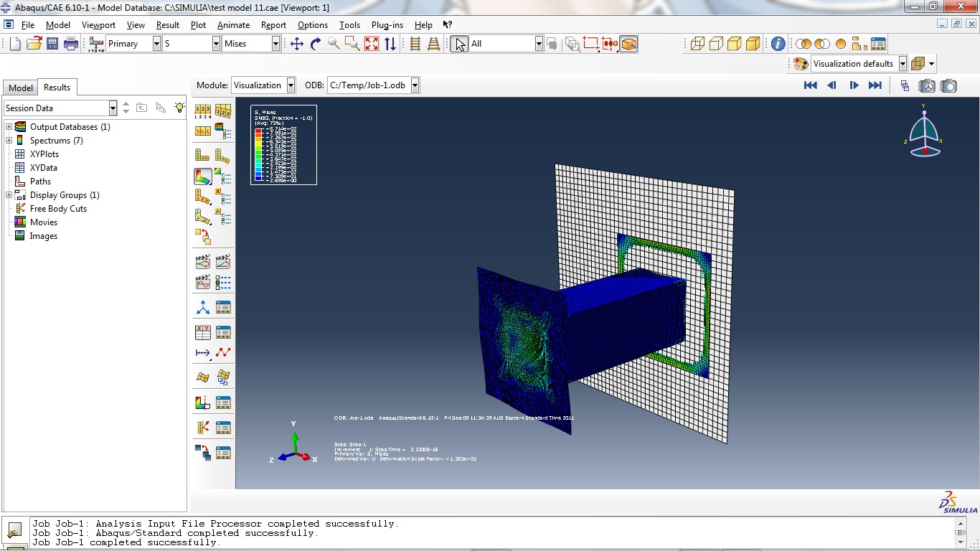Expand the Output Databases tree node

(x=9, y=127)
